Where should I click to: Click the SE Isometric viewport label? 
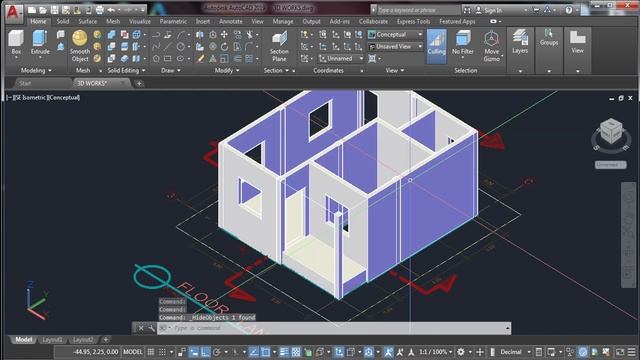[29, 98]
